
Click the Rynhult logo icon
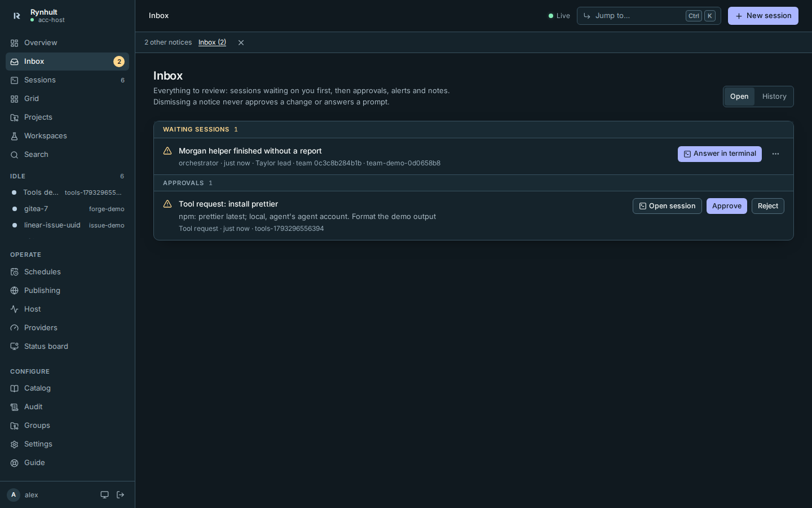16,16
